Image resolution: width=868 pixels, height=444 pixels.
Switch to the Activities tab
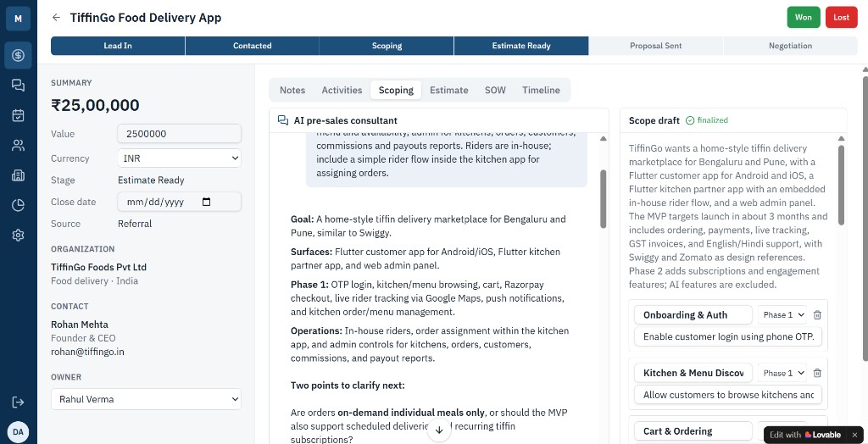click(x=342, y=90)
